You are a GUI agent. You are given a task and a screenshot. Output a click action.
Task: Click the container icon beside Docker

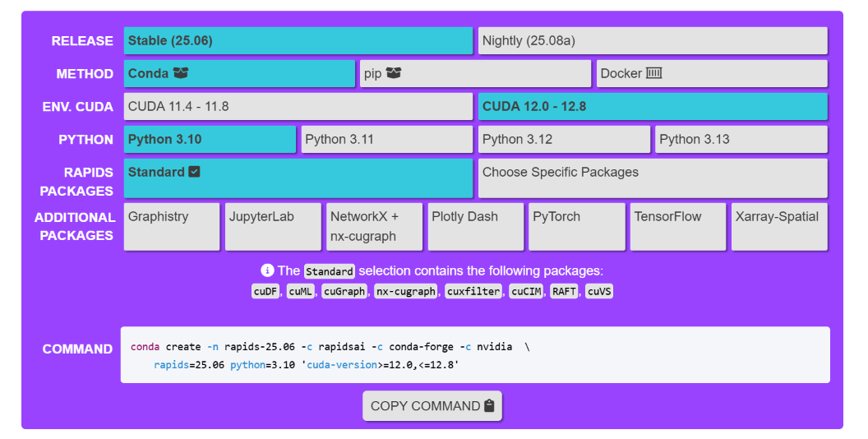tap(653, 73)
